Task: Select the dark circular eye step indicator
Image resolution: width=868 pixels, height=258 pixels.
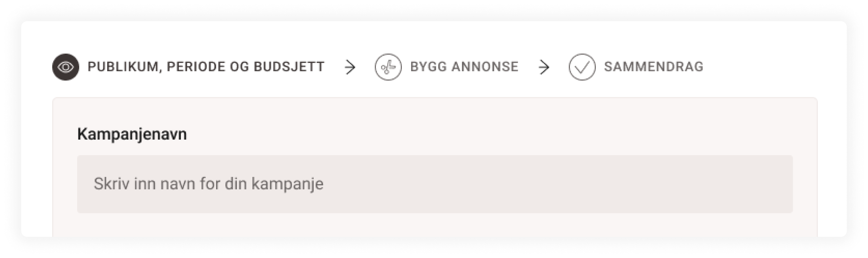Action: [x=66, y=67]
